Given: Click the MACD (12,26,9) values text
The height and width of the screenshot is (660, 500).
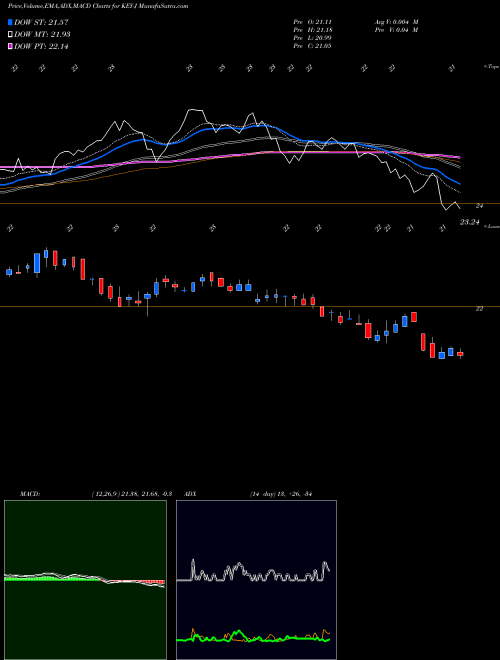Looking at the screenshot, I should coord(132,494).
